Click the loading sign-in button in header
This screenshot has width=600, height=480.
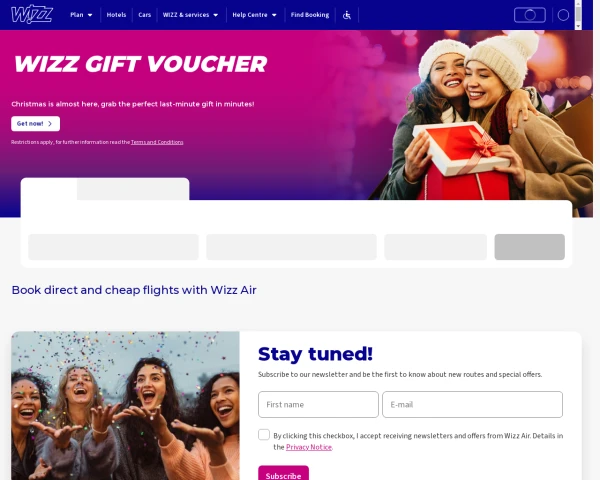(530, 15)
